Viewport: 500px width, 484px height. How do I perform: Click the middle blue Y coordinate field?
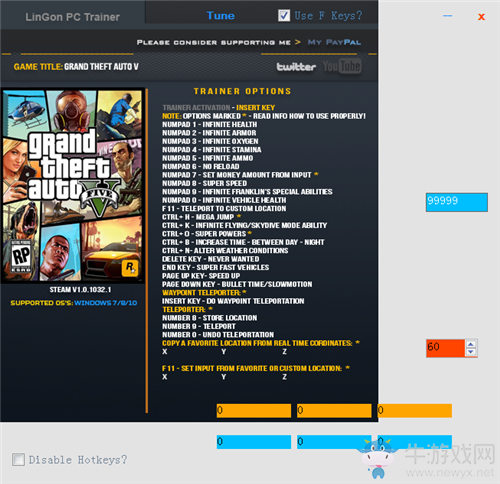click(x=334, y=442)
